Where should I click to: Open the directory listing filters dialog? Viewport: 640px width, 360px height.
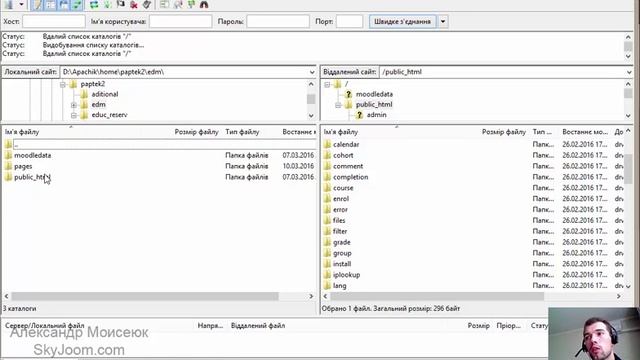coord(164,4)
